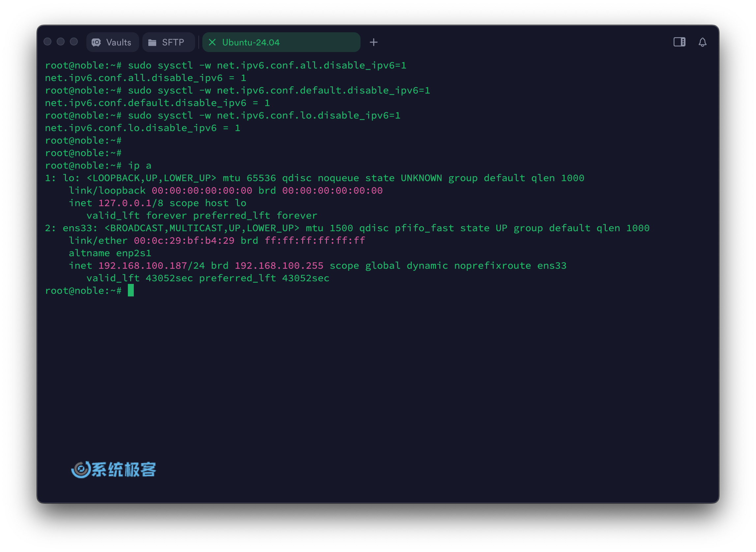Click the 'ens33:' interface name
Image resolution: width=756 pixels, height=552 pixels.
click(x=80, y=228)
